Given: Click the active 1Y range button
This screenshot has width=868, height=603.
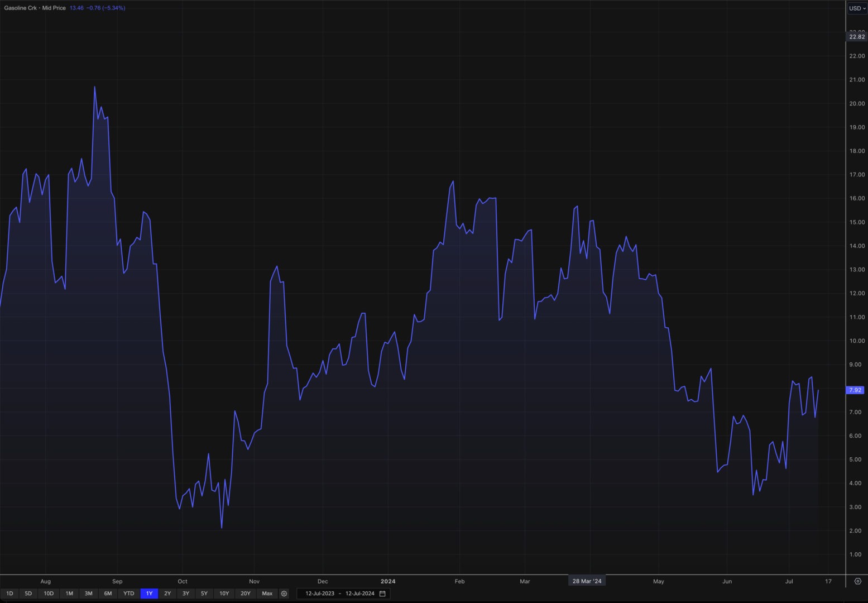Looking at the screenshot, I should 149,594.
